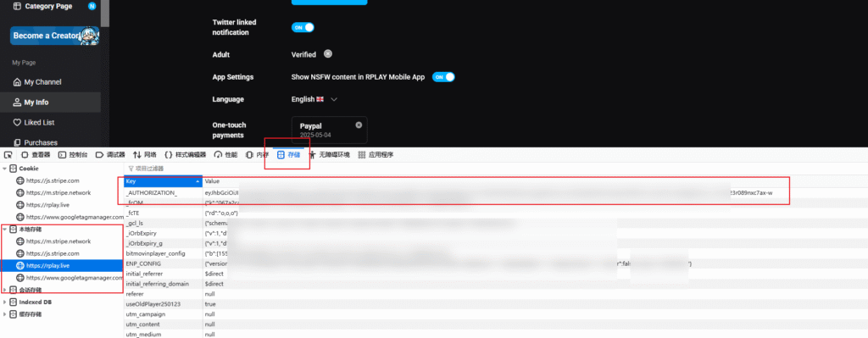The height and width of the screenshot is (338, 868).
Task: Select the utm_content key row
Action: 495,324
